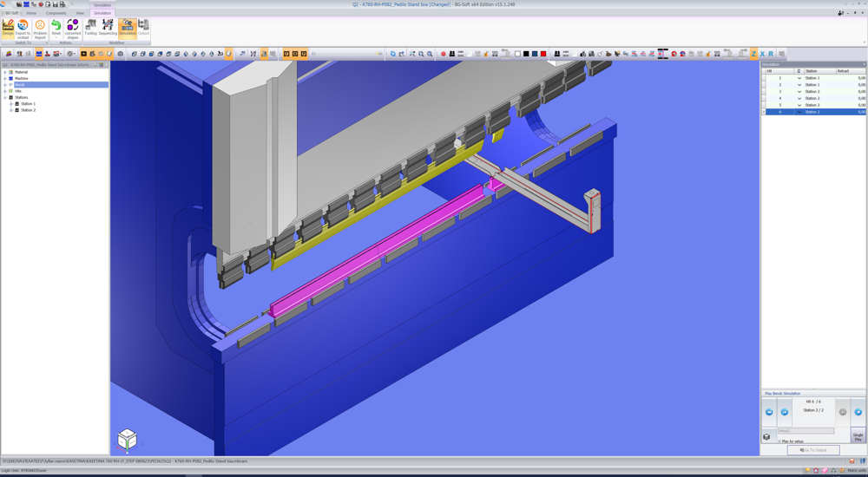Select the white background color swatch
The height and width of the screenshot is (477, 868).
pos(517,54)
